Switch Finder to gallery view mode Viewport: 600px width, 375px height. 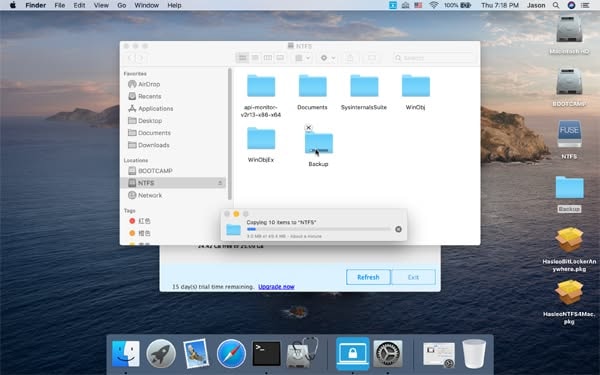coord(280,58)
